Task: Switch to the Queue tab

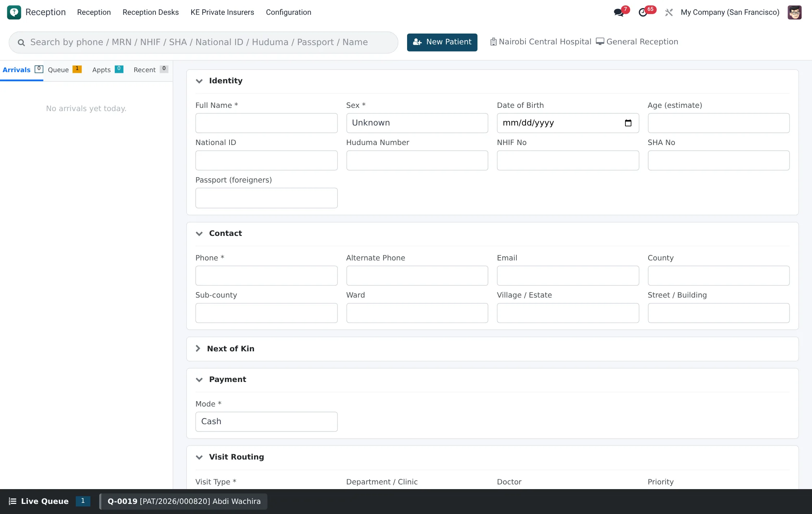Action: point(65,70)
